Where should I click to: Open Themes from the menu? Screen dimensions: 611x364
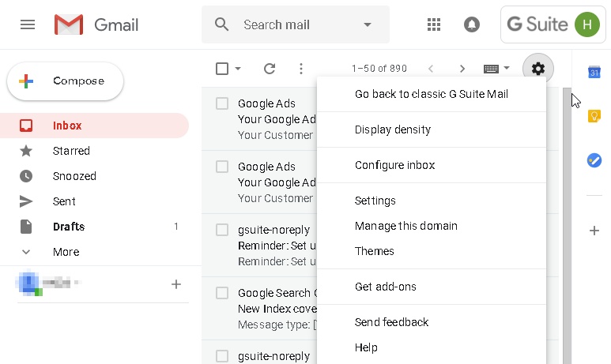(432, 251)
